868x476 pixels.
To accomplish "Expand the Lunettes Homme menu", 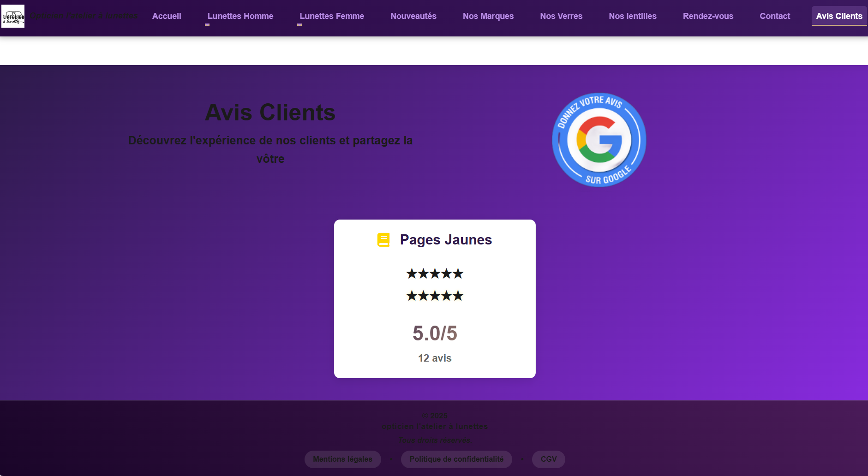I will [x=240, y=16].
